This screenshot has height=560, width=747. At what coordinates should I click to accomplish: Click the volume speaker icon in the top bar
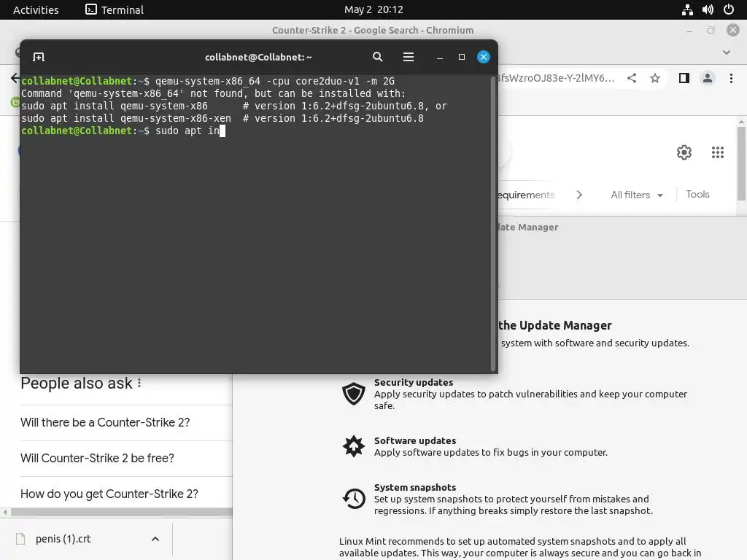click(x=708, y=9)
